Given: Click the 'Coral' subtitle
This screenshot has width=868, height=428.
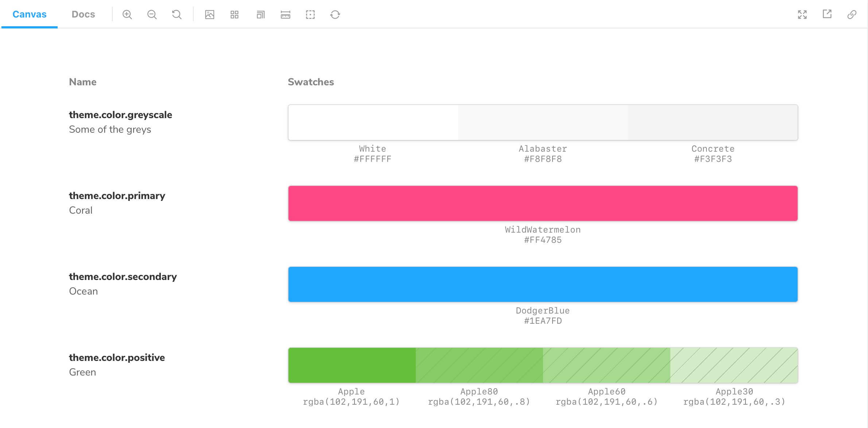Looking at the screenshot, I should [81, 210].
